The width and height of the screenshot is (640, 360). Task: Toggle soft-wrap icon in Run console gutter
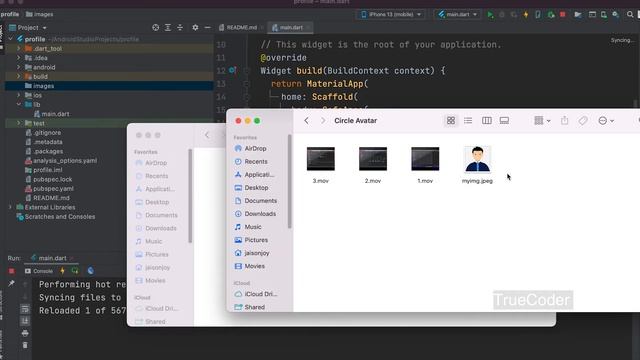[25, 309]
